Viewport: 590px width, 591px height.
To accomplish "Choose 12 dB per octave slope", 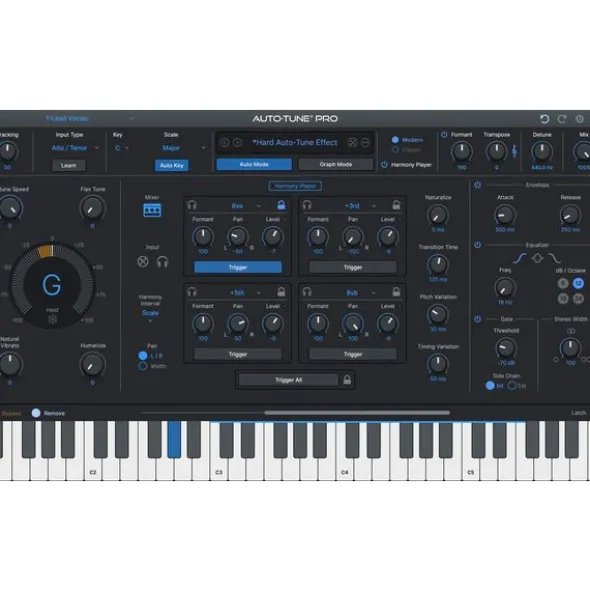I will (578, 283).
